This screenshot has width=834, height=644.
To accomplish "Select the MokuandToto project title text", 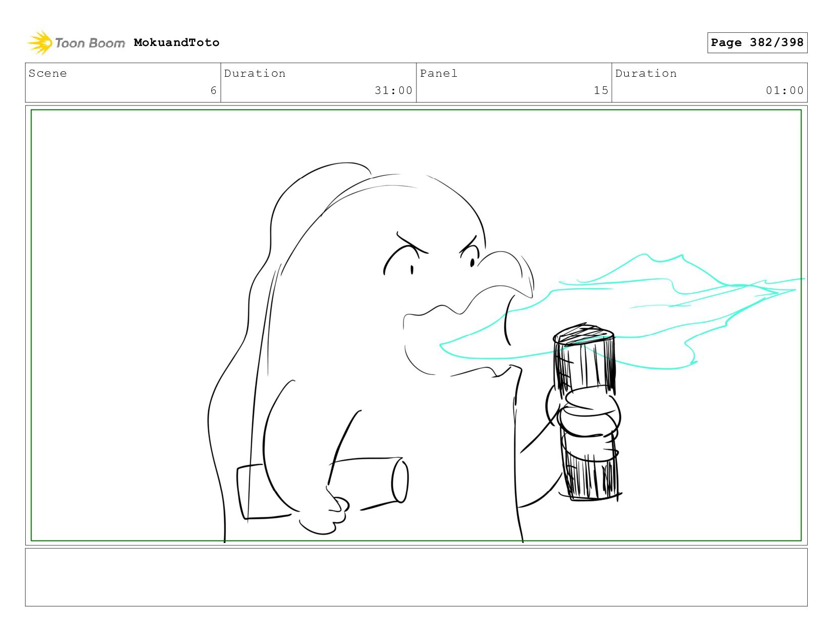I will (x=176, y=42).
